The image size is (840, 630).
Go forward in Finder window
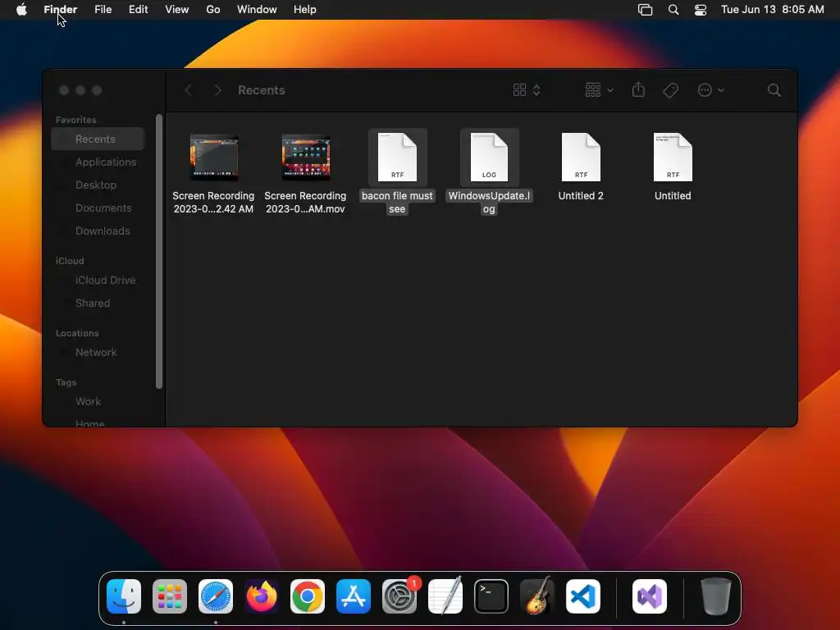pos(217,90)
